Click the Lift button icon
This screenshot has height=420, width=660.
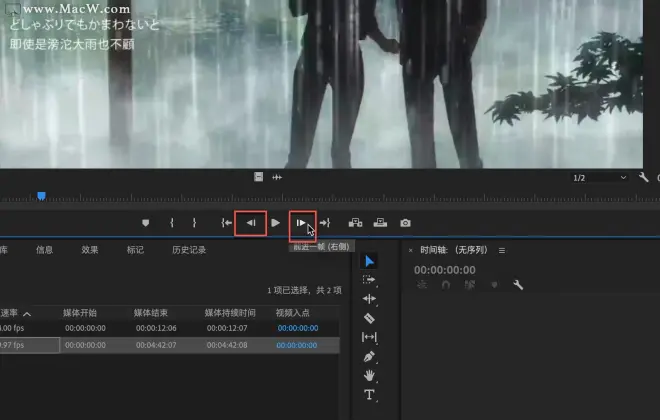(x=355, y=223)
